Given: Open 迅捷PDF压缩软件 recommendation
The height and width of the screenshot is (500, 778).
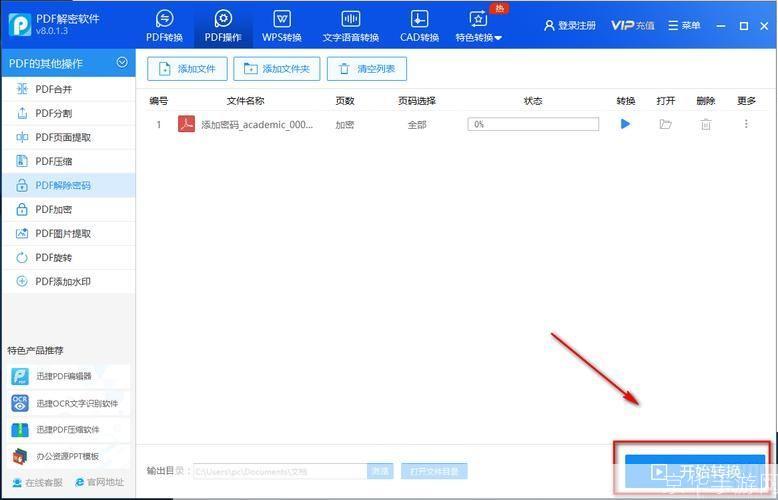Looking at the screenshot, I should [x=67, y=430].
